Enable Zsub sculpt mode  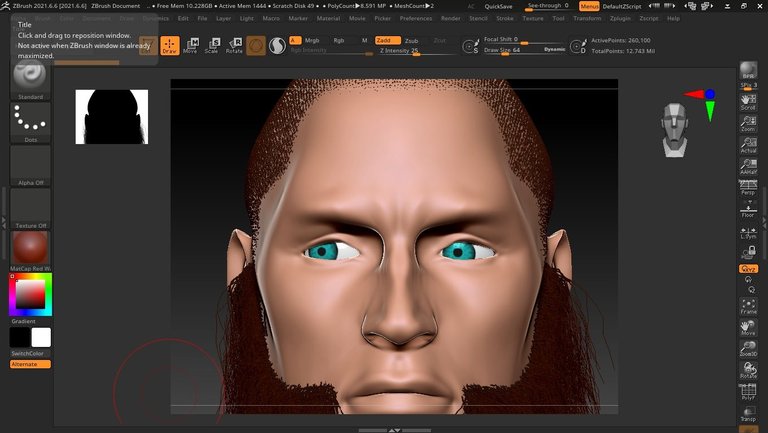coord(411,41)
